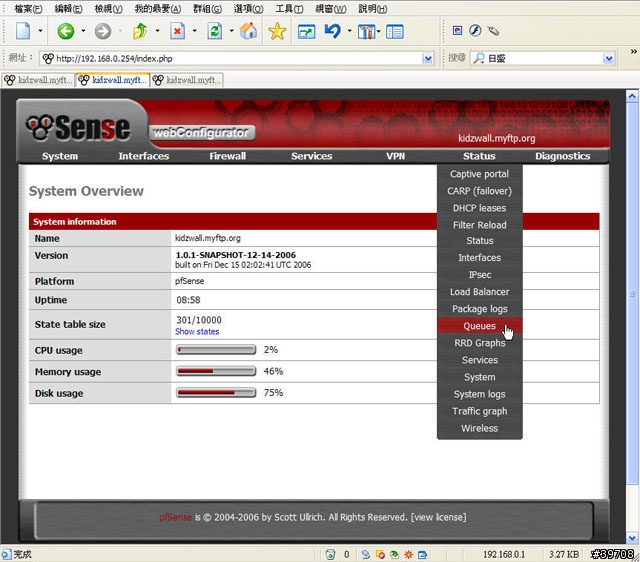This screenshot has width=640, height=562.
Task: Click the blue window with green arrow icon
Action: tap(306, 31)
